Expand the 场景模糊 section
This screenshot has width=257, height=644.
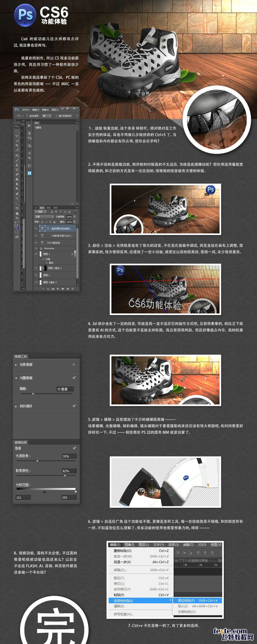point(16,365)
